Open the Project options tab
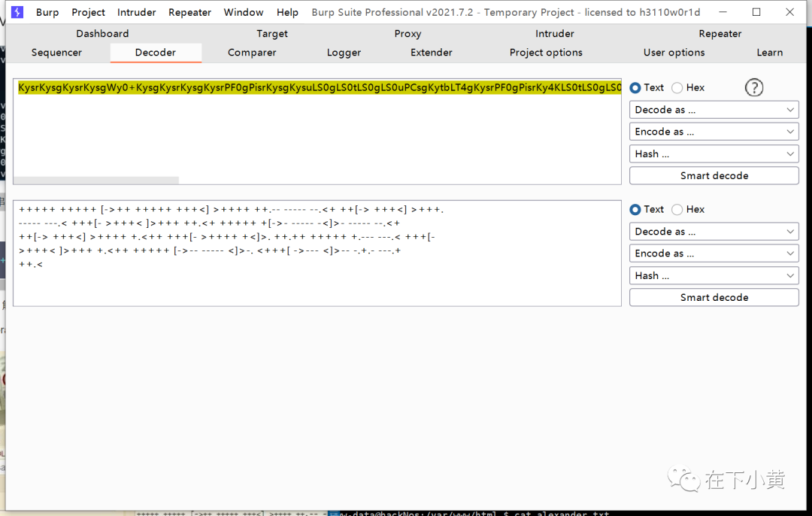This screenshot has height=516, width=812. pyautogui.click(x=546, y=53)
